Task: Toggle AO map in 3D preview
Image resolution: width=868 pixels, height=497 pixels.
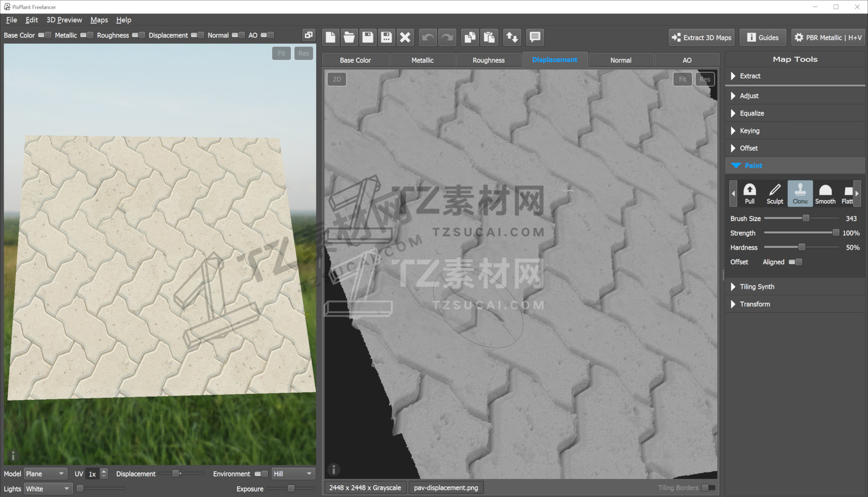Action: pyautogui.click(x=267, y=35)
